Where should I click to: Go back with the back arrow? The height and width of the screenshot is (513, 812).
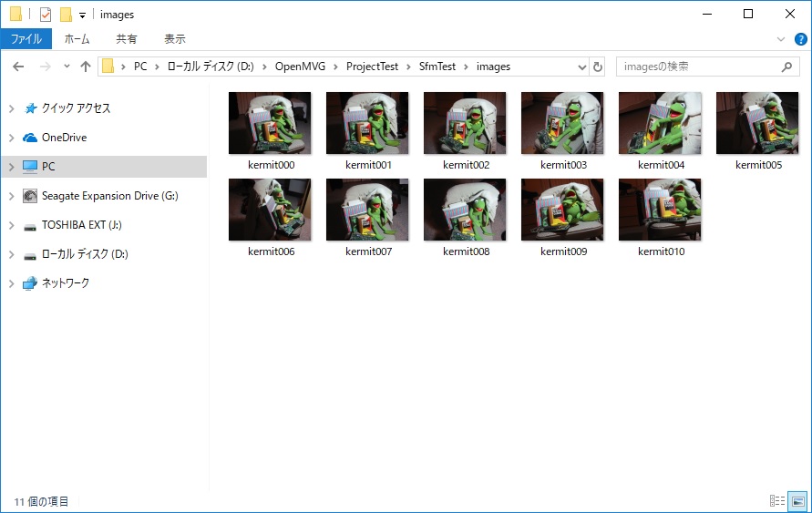18,67
